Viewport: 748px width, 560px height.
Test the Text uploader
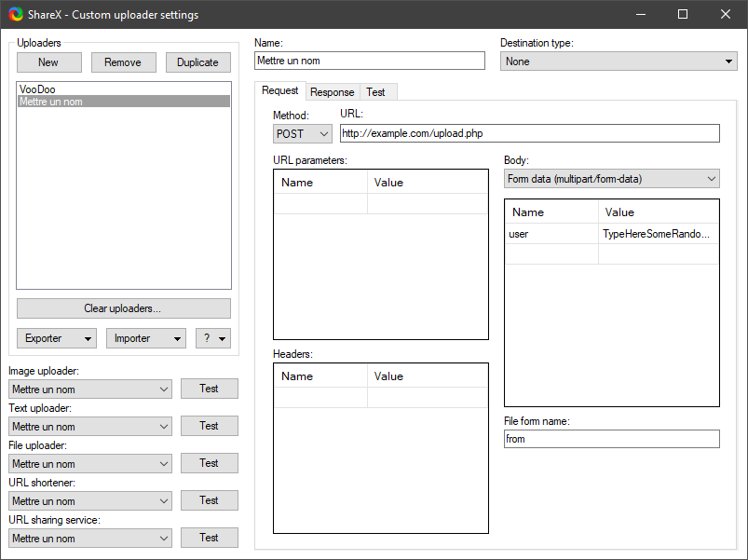tap(210, 426)
